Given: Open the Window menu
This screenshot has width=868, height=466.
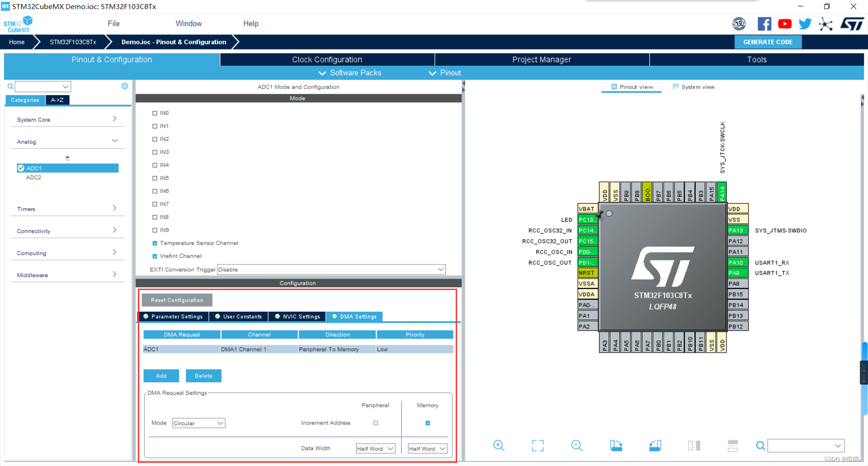Looking at the screenshot, I should [x=189, y=24].
